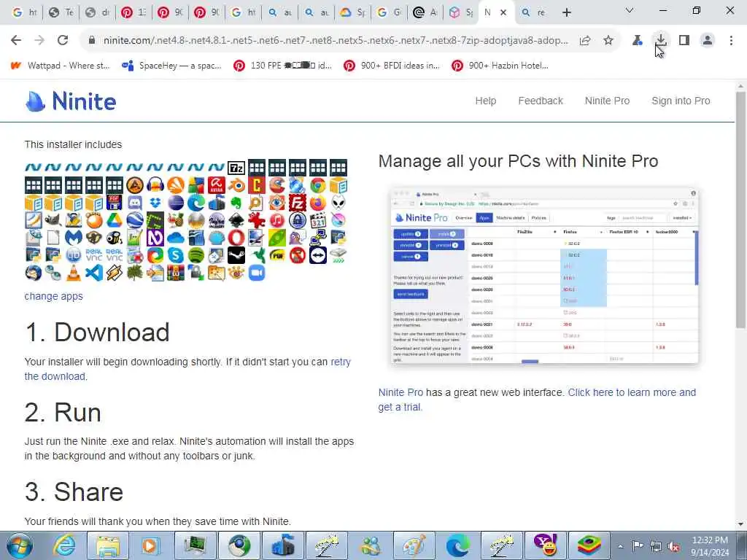The height and width of the screenshot is (560, 747).
Task: Click the 7-Zip icon in installer list
Action: (x=236, y=168)
